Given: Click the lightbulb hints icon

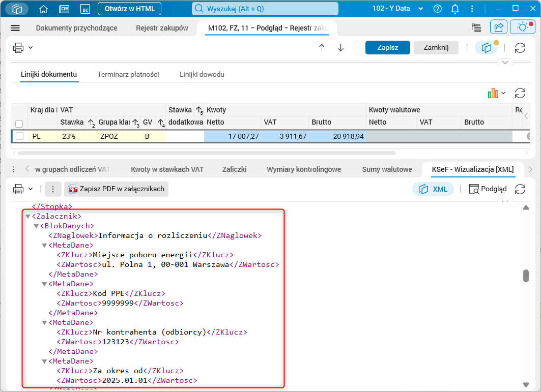Looking at the screenshot, I should coord(523,27).
